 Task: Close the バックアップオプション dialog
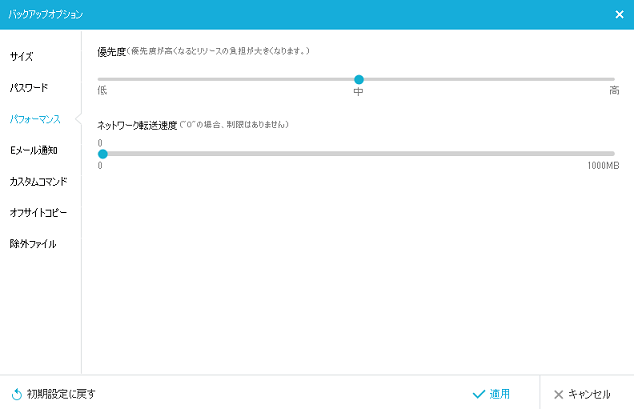click(619, 14)
